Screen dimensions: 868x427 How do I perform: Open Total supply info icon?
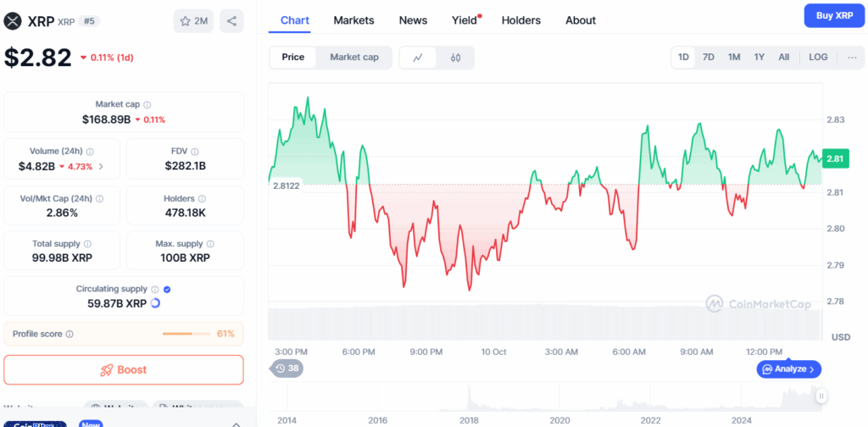point(88,244)
